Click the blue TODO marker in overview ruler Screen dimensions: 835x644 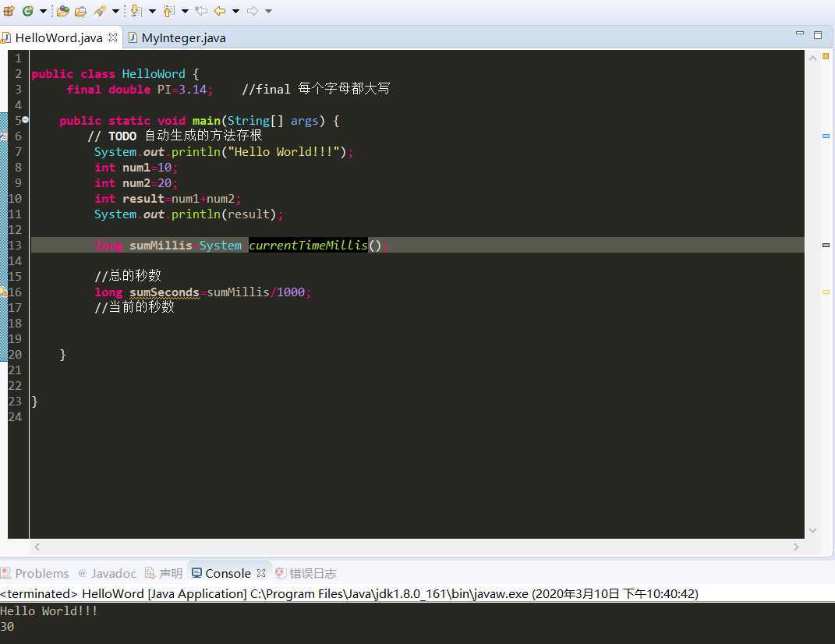click(x=826, y=136)
